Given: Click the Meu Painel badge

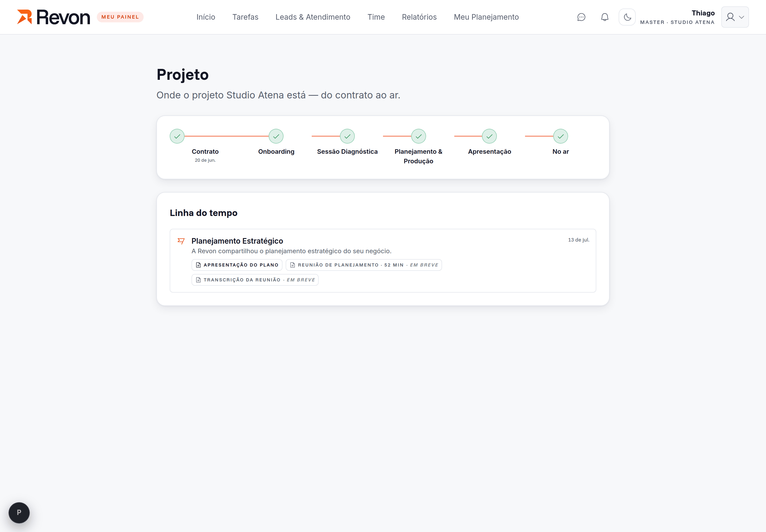Looking at the screenshot, I should point(120,17).
